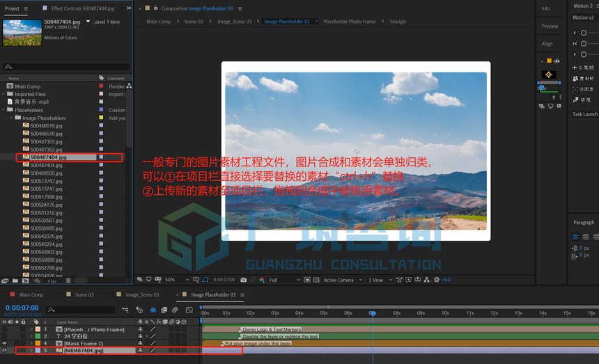The image size is (599, 364).
Task: Reset exposure icon in viewer bar
Action: (x=437, y=280)
